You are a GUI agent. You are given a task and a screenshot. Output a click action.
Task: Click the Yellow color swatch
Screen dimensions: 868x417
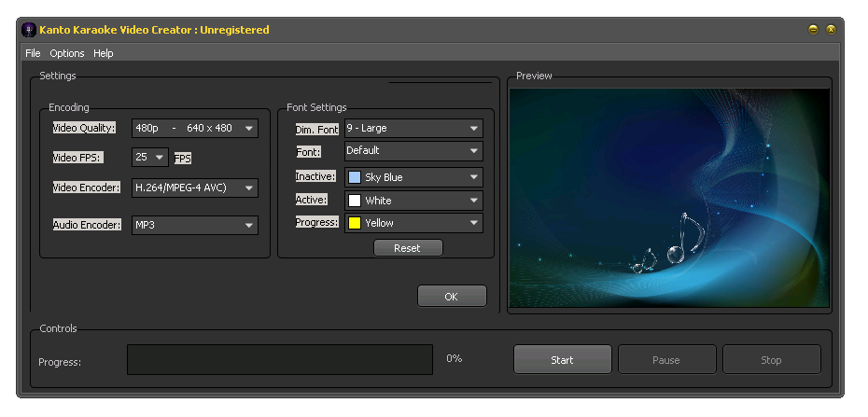tap(355, 223)
